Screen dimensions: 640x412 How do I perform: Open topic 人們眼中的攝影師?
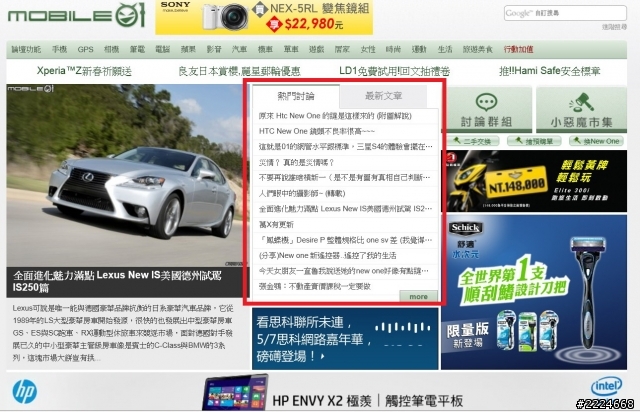[302, 193]
